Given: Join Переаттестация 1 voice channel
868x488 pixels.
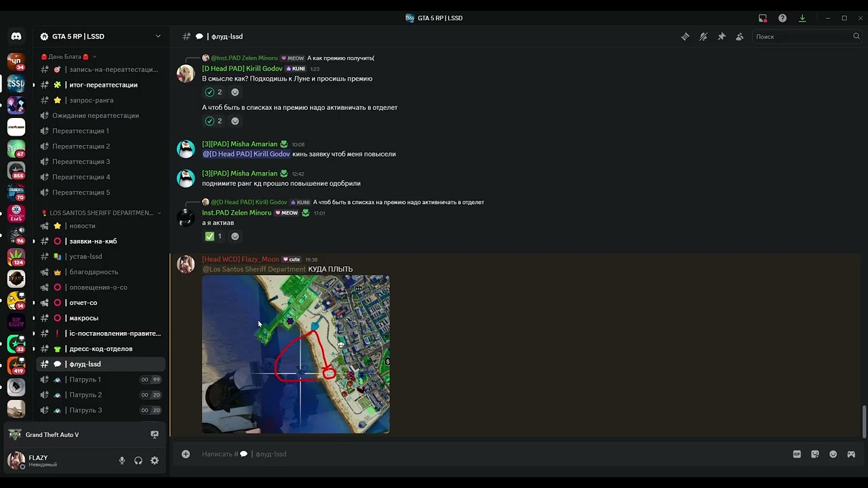Looking at the screenshot, I should click(101, 131).
